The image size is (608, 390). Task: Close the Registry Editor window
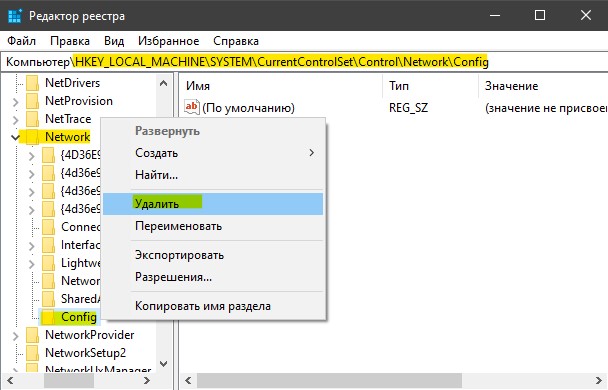pyautogui.click(x=586, y=16)
